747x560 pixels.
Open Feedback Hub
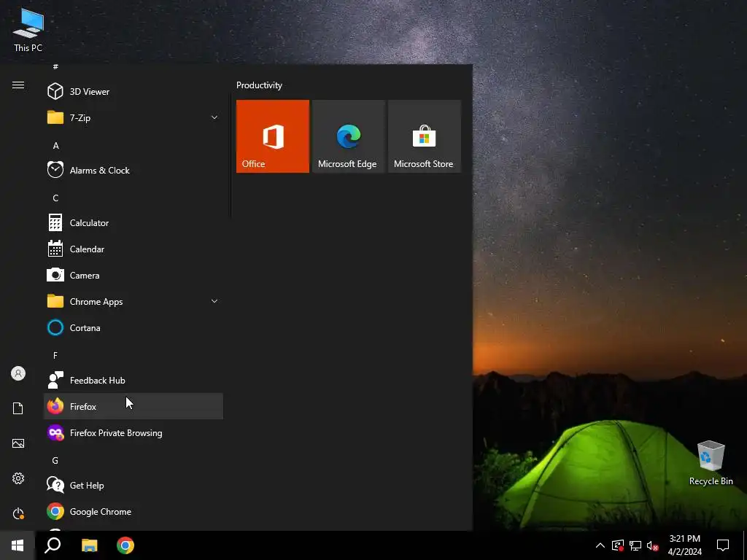(133, 380)
